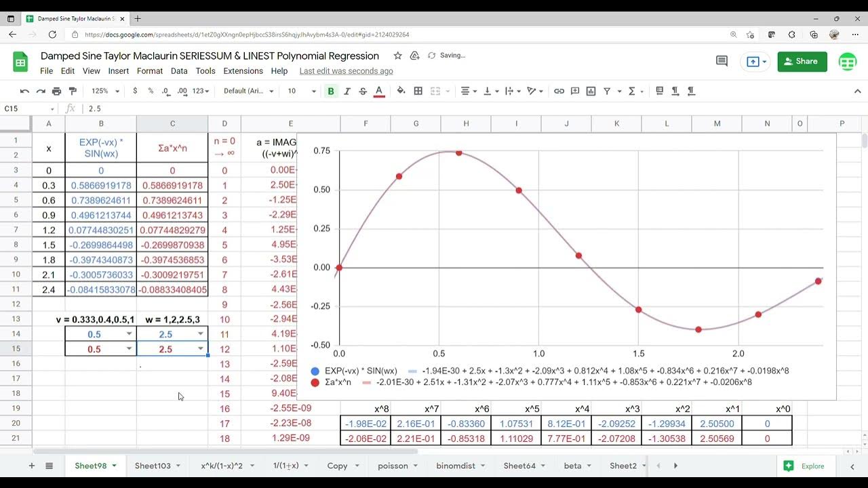Image resolution: width=868 pixels, height=488 pixels.
Task: Toggle italic formatting
Action: 347,91
